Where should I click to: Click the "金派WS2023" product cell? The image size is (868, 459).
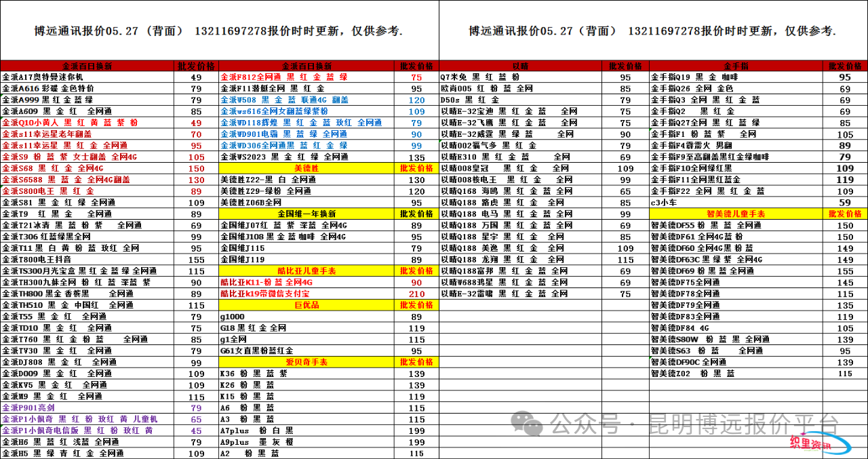click(307, 157)
